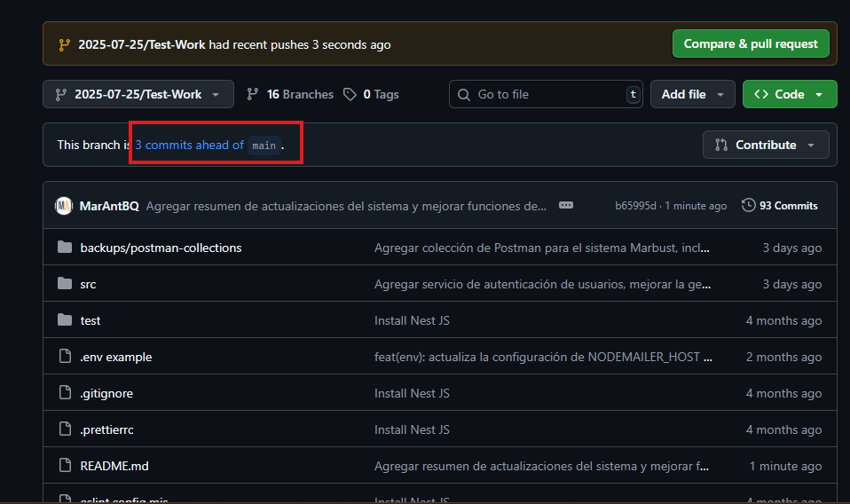Click the folder icon next to src
Viewport: 850px width, 504px height.
pyautogui.click(x=65, y=283)
